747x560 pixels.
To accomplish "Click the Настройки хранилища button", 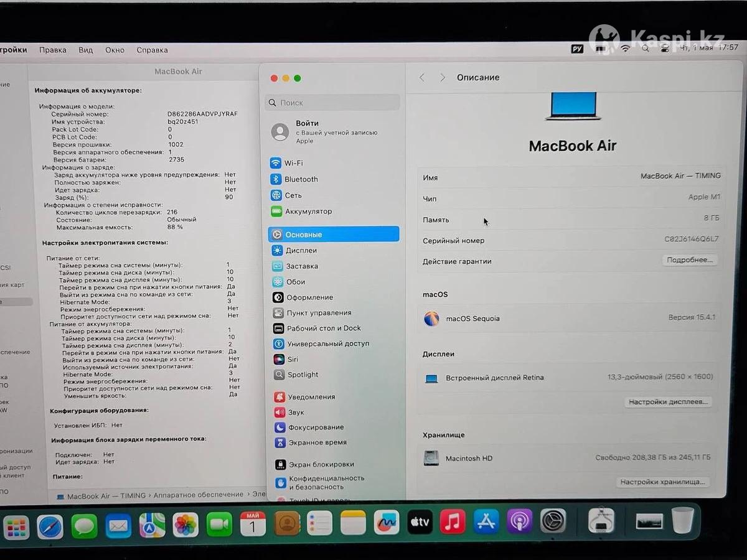I will [662, 482].
